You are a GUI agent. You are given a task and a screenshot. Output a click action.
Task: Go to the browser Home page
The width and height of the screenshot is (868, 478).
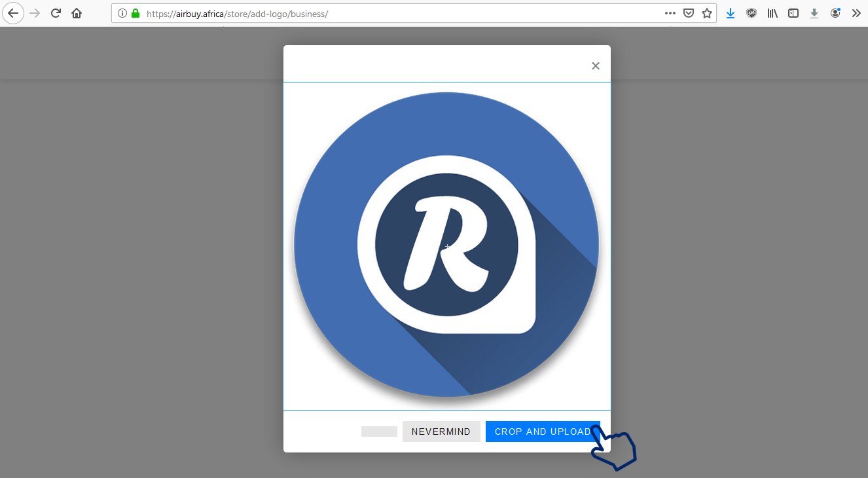pyautogui.click(x=77, y=13)
